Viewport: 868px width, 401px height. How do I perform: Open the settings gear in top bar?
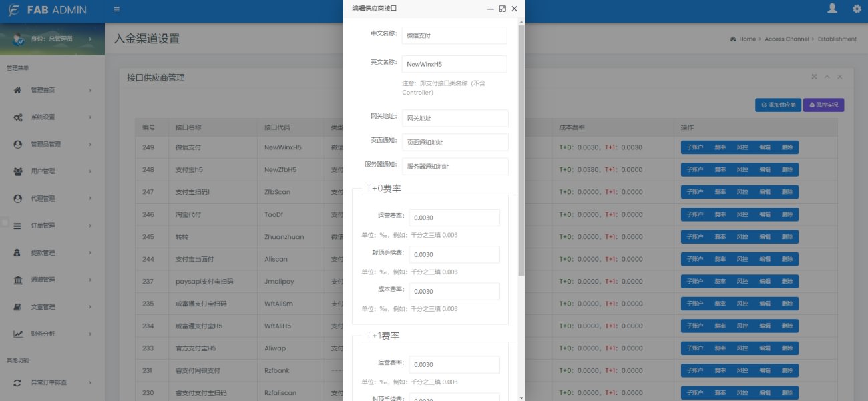click(857, 9)
